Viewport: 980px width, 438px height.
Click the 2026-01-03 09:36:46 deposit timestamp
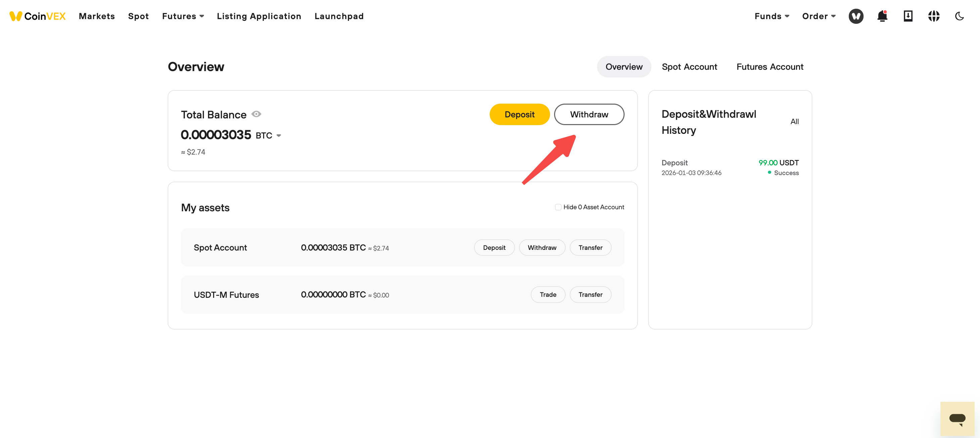coord(691,173)
